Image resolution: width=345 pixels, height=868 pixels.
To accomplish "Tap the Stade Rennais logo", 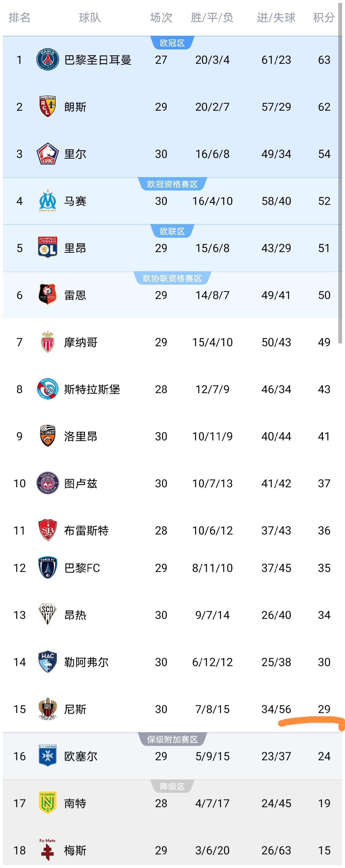I will pyautogui.click(x=48, y=295).
